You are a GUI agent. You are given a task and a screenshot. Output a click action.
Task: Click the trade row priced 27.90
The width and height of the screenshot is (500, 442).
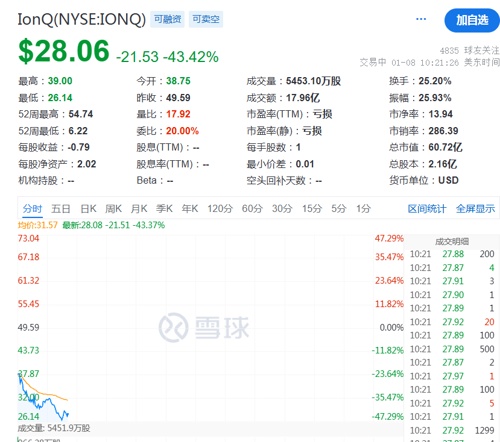[452, 295]
